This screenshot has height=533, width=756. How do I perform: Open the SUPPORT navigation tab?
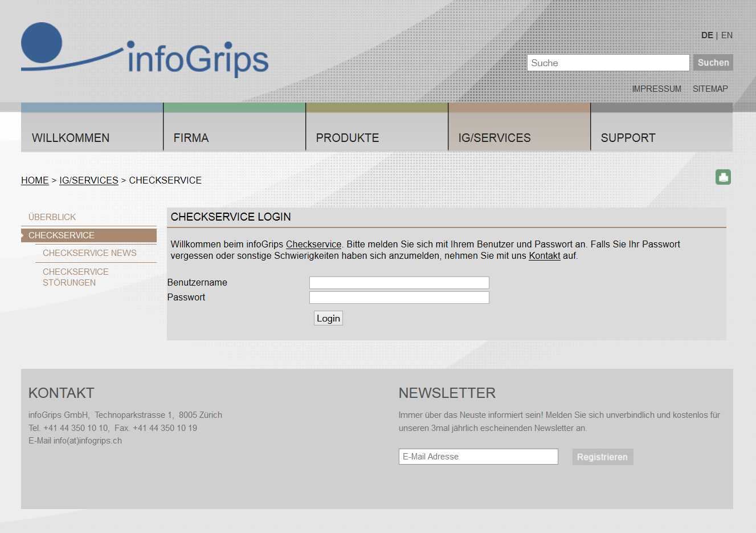pos(662,127)
